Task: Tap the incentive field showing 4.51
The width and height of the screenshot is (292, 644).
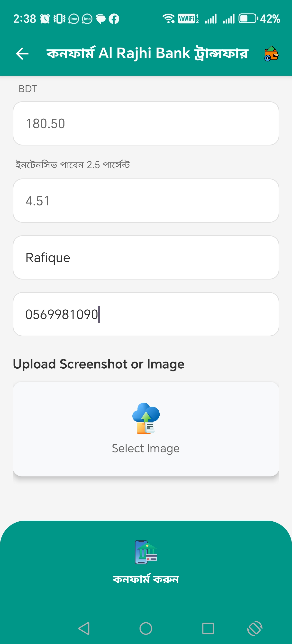Action: coord(146,201)
